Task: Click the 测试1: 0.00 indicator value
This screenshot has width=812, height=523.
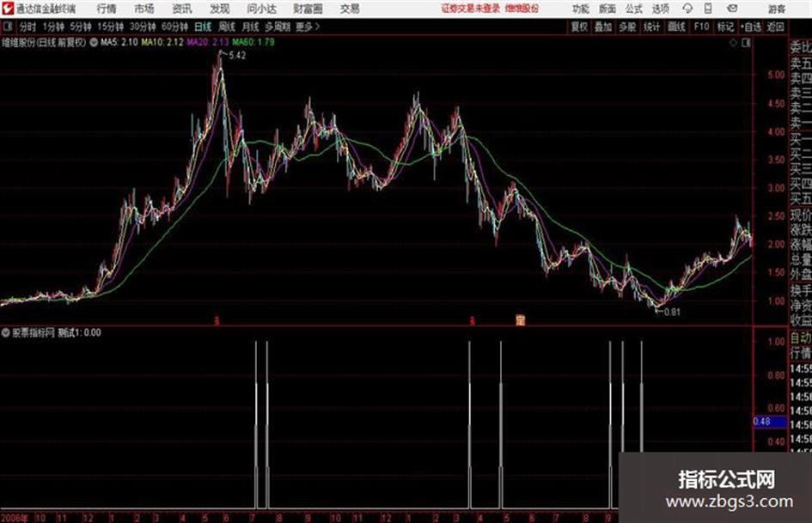Action: pyautogui.click(x=79, y=332)
